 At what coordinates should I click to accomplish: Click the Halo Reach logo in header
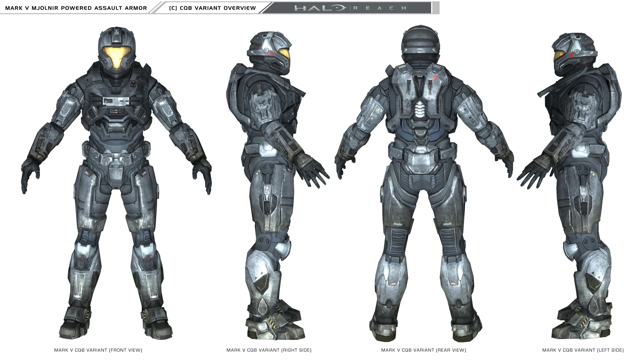pos(350,8)
